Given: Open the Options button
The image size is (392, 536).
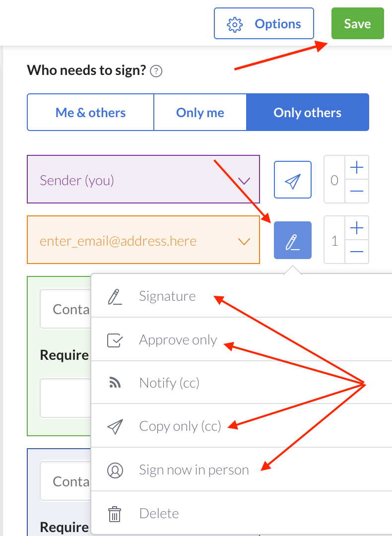Looking at the screenshot, I should tap(264, 24).
